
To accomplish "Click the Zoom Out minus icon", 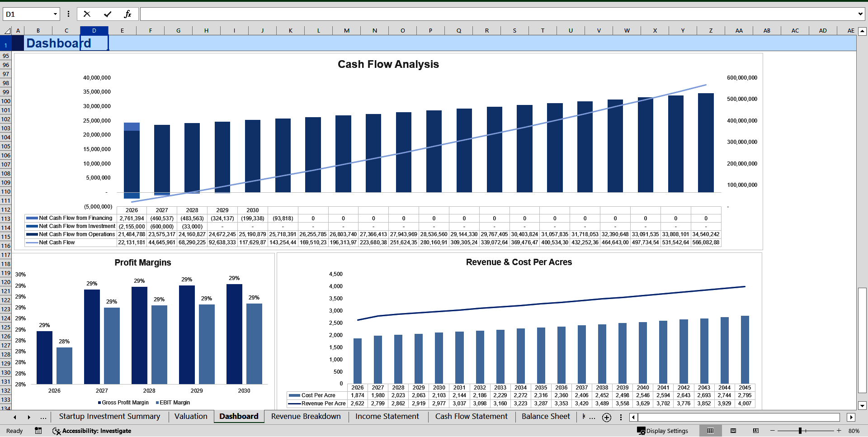I will [772, 431].
